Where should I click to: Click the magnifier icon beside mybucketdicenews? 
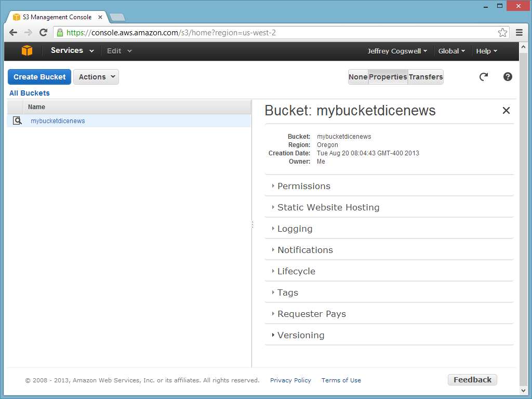tap(17, 121)
